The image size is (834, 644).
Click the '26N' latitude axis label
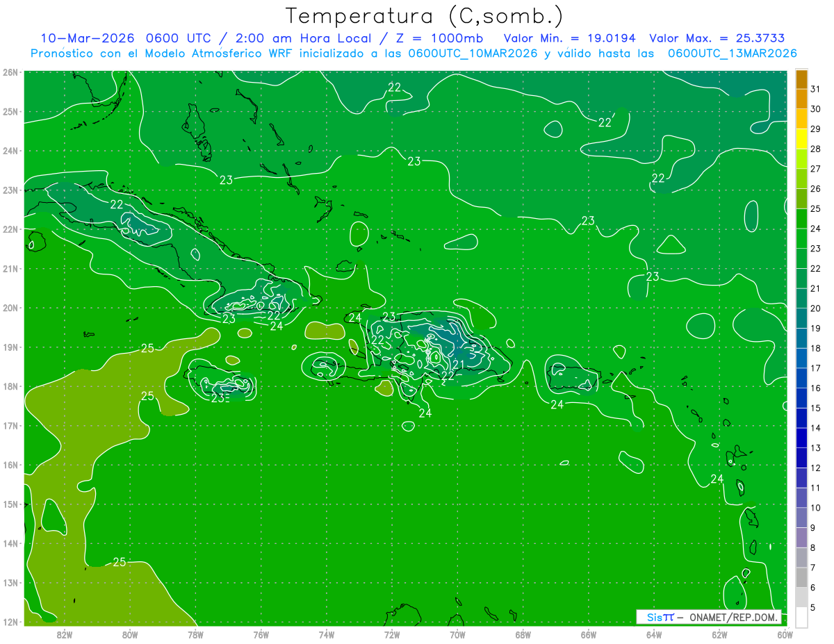(10, 72)
